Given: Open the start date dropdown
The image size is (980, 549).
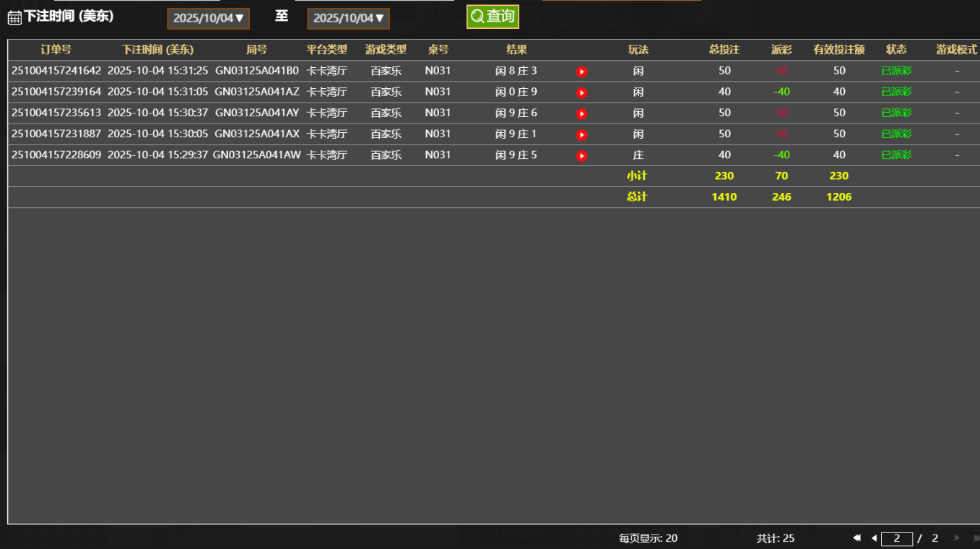Looking at the screenshot, I should pyautogui.click(x=208, y=18).
